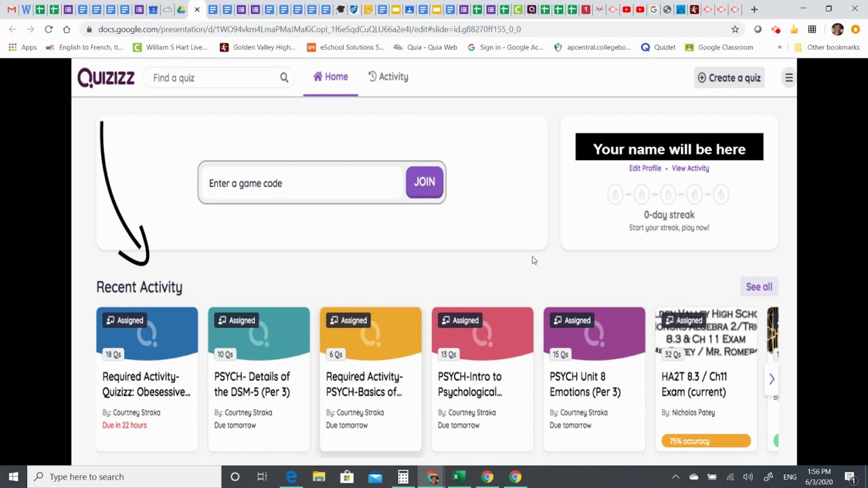The height and width of the screenshot is (488, 868).
Task: Open the Windows Start menu
Action: coord(14,476)
